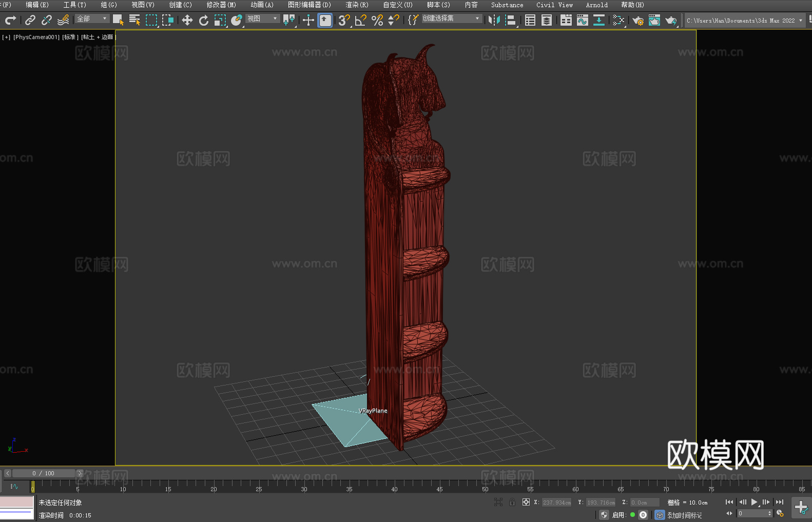
Task: Open the 视图(V) menu
Action: (x=143, y=5)
